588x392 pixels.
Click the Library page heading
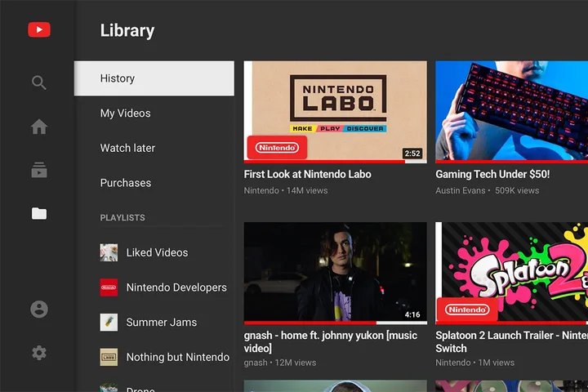(x=127, y=30)
